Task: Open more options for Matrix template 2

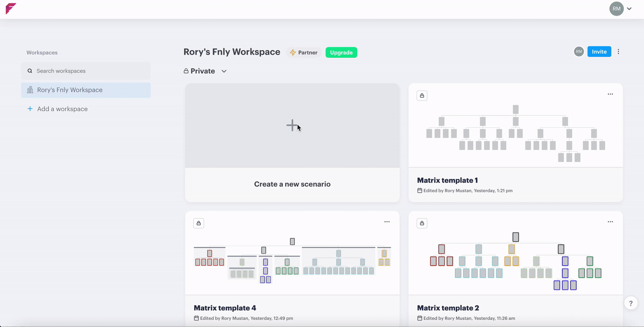Action: point(610,222)
